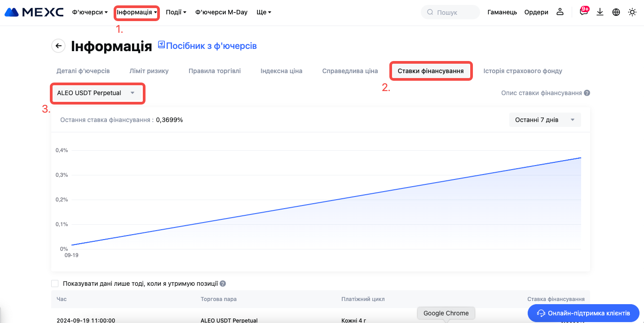Click the MEXC logo
Screen dimensions: 644x323
pos(34,12)
